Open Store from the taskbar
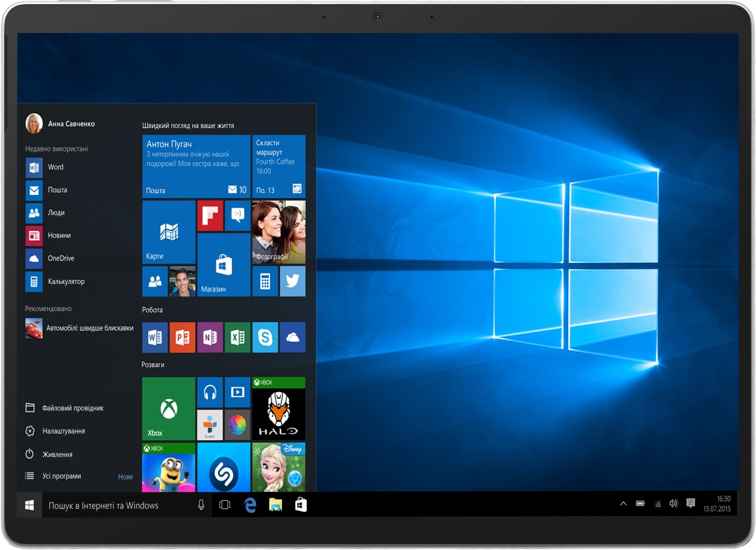The height and width of the screenshot is (550, 756). tap(301, 505)
